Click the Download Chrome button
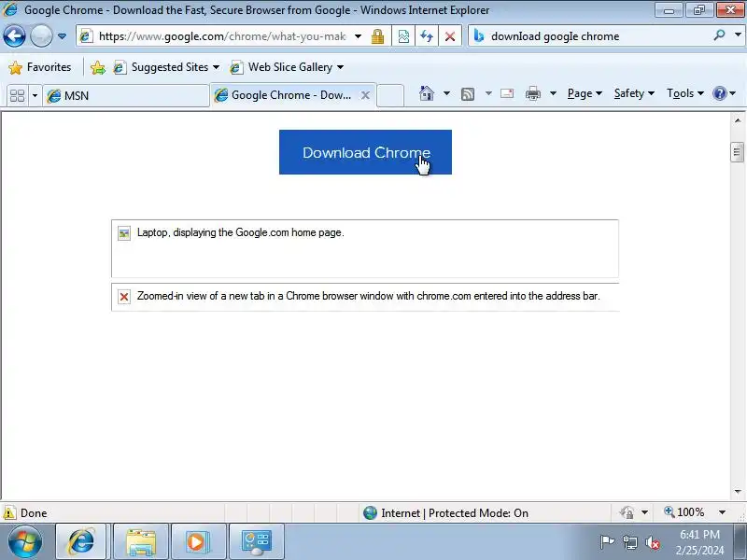The width and height of the screenshot is (747, 560). [x=365, y=152]
